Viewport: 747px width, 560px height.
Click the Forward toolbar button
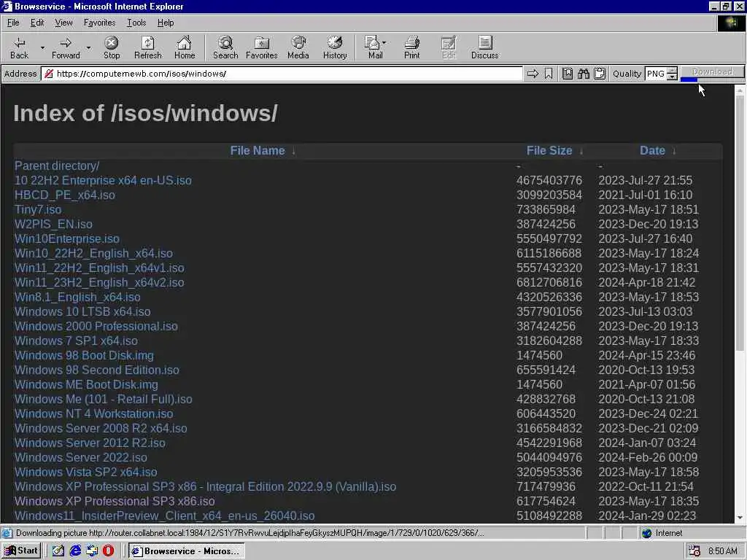(x=66, y=47)
